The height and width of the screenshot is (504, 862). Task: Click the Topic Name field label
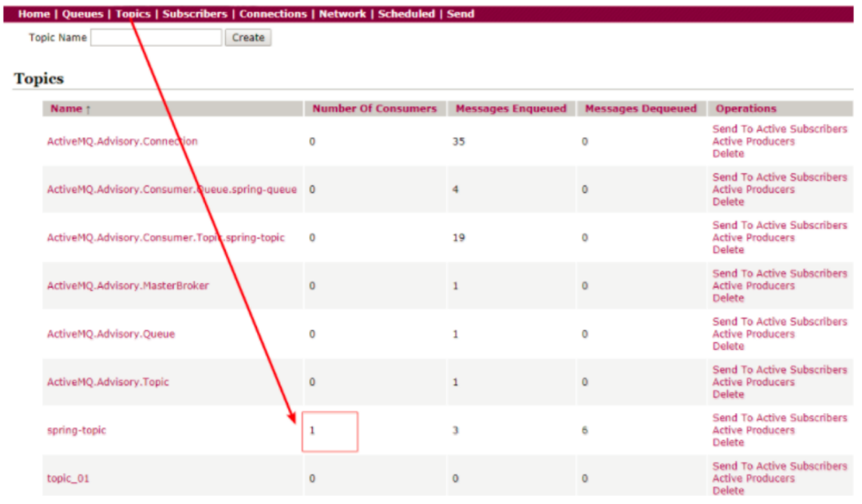(57, 37)
